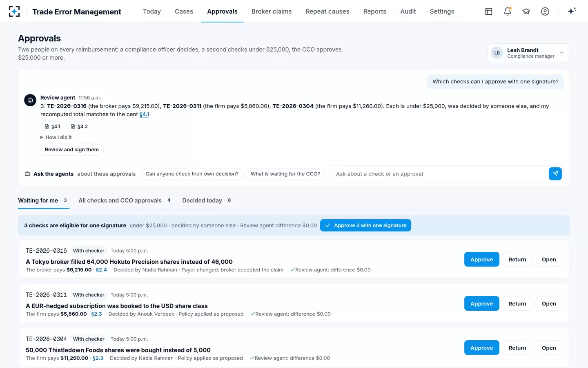Open the Reports tab
Image resolution: width=588 pixels, height=368 pixels.
pyautogui.click(x=375, y=11)
